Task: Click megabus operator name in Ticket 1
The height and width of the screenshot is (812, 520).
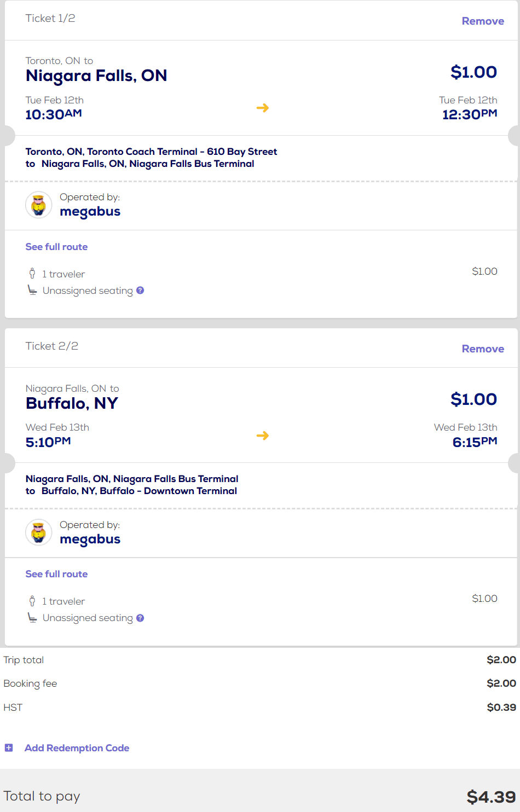Action: pos(90,212)
